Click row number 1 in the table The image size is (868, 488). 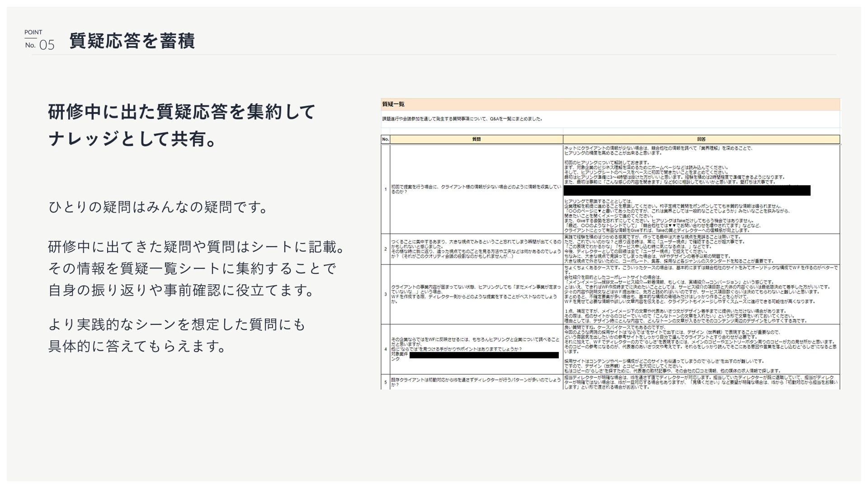point(385,189)
